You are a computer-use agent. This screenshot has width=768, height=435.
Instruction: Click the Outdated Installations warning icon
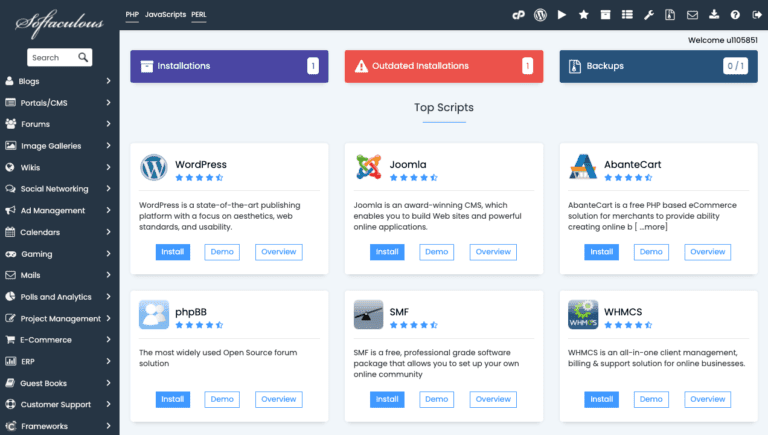coord(361,66)
